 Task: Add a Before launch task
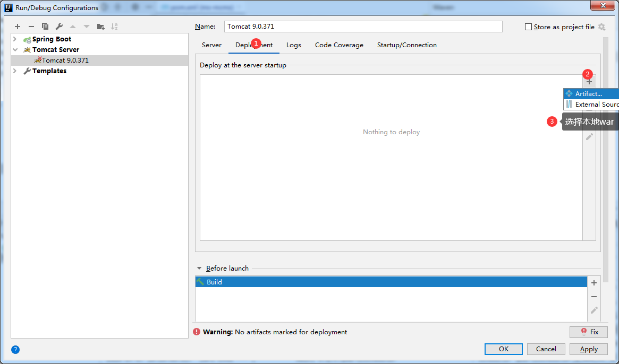coord(594,283)
